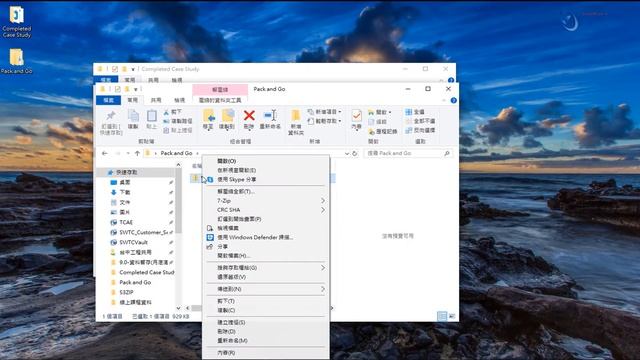Click the navigation pane scroll down arrow
640x360 pixels.
tap(178, 308)
